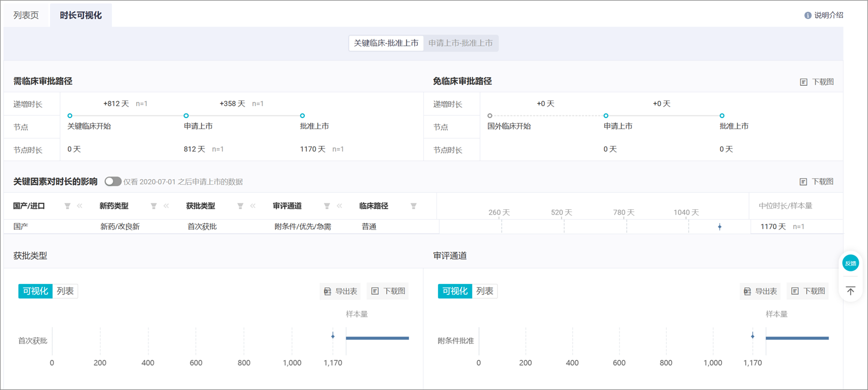The height and width of the screenshot is (390, 868).
Task: Click the back-to-top arrow icon
Action: point(851,291)
